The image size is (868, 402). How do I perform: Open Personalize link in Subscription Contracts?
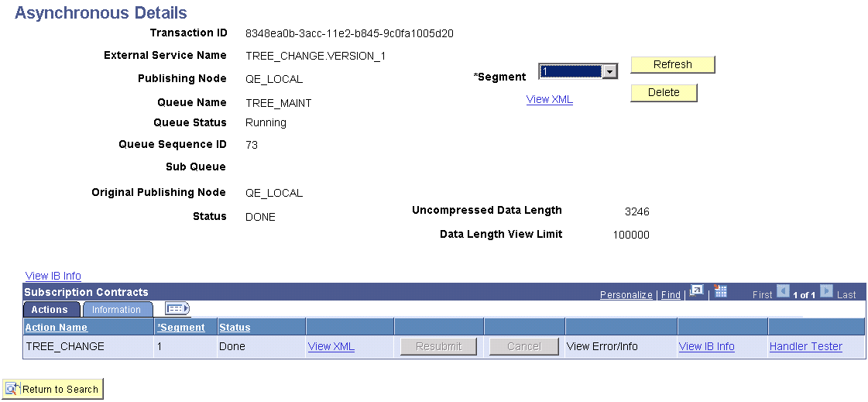point(626,294)
